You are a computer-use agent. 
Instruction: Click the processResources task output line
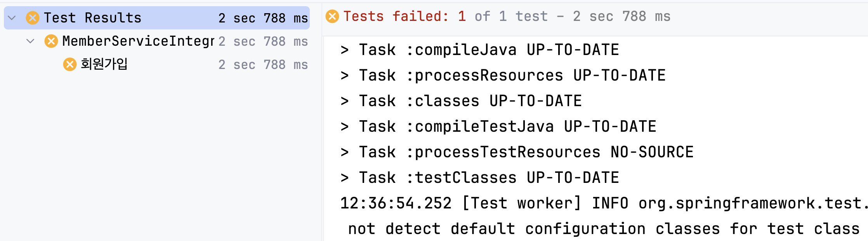(x=503, y=75)
